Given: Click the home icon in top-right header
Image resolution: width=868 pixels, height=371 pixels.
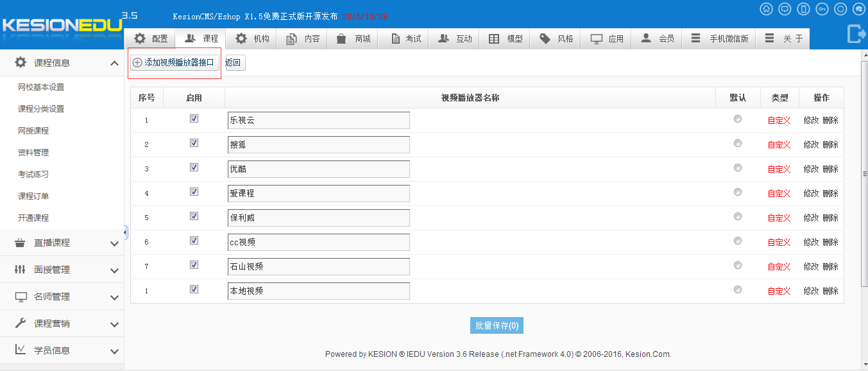Looking at the screenshot, I should 766,9.
